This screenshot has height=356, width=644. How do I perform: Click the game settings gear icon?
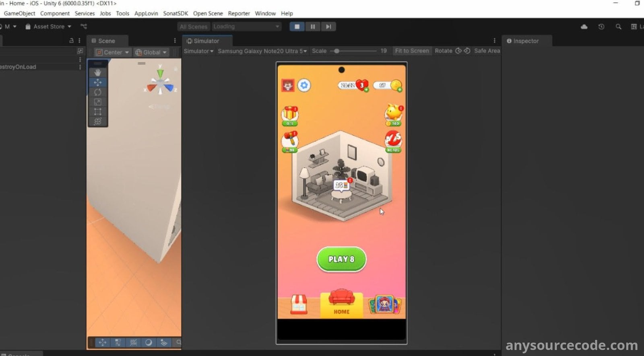(x=304, y=85)
